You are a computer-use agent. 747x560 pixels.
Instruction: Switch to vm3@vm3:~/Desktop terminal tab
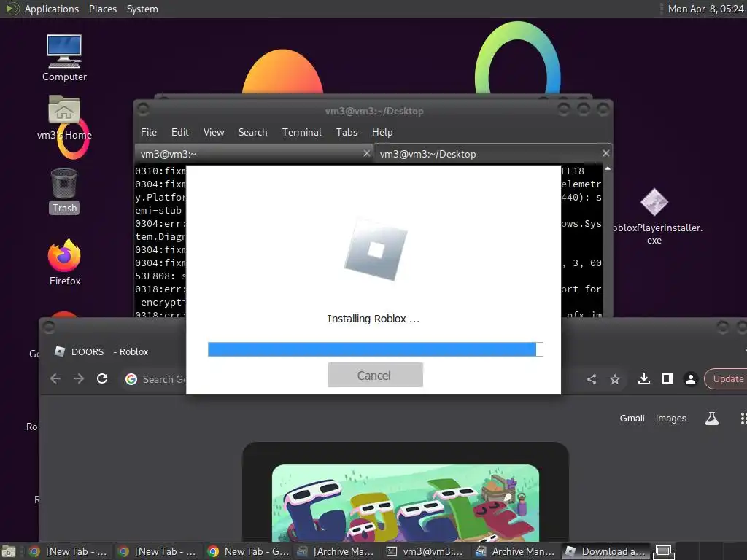click(492, 154)
